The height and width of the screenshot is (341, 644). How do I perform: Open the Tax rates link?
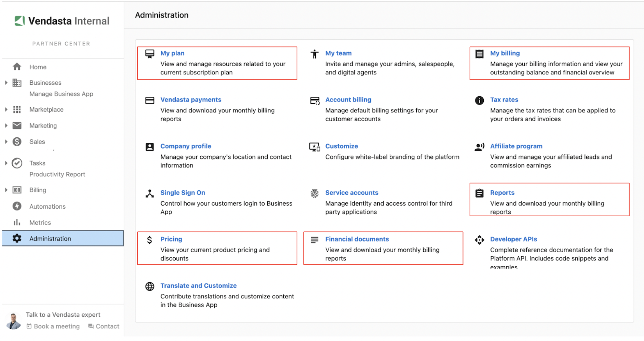504,100
